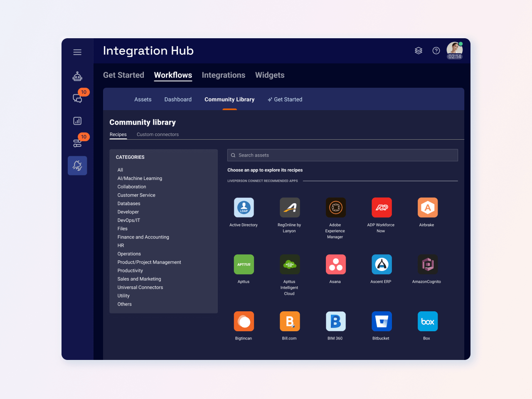Click the layers stack icon in header
The width and height of the screenshot is (532, 399).
[419, 51]
